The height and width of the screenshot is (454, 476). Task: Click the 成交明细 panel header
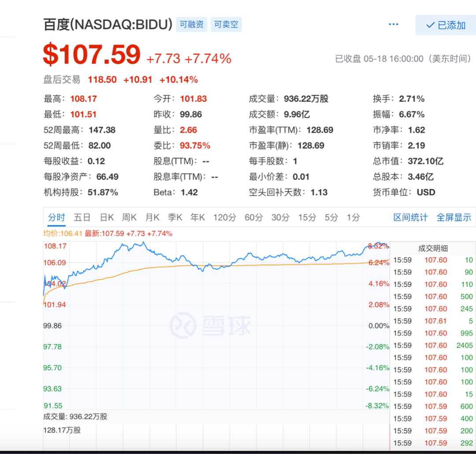click(433, 248)
